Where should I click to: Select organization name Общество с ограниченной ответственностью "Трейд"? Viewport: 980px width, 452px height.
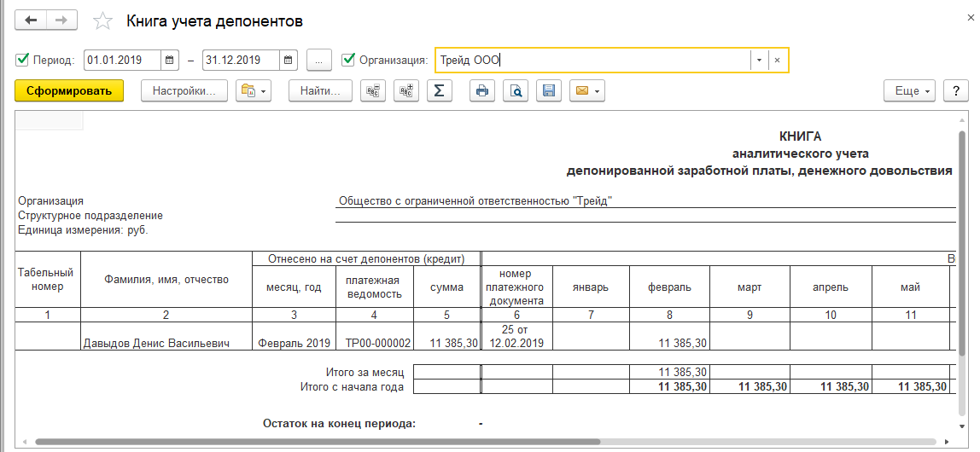click(x=475, y=201)
